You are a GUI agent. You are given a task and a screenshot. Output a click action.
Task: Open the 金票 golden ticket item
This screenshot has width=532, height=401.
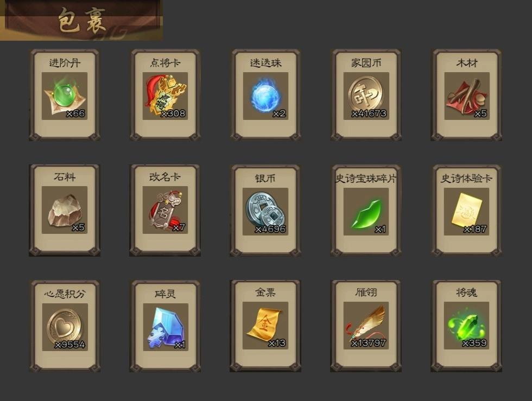(265, 326)
